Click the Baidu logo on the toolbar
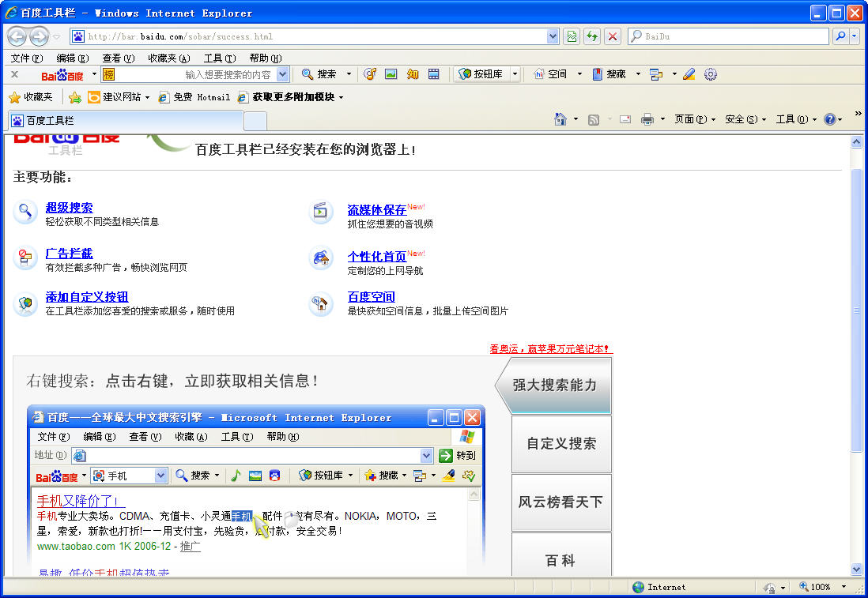868x598 pixels. 62,75
